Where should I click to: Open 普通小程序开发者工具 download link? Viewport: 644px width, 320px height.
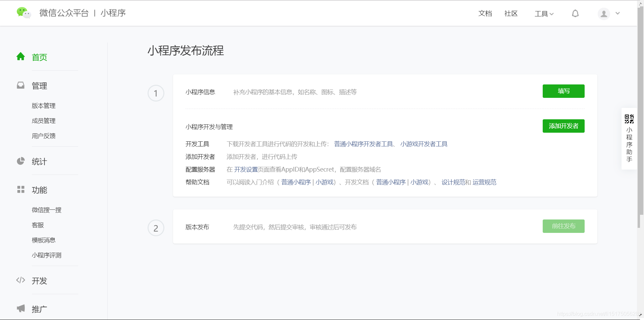(364, 144)
